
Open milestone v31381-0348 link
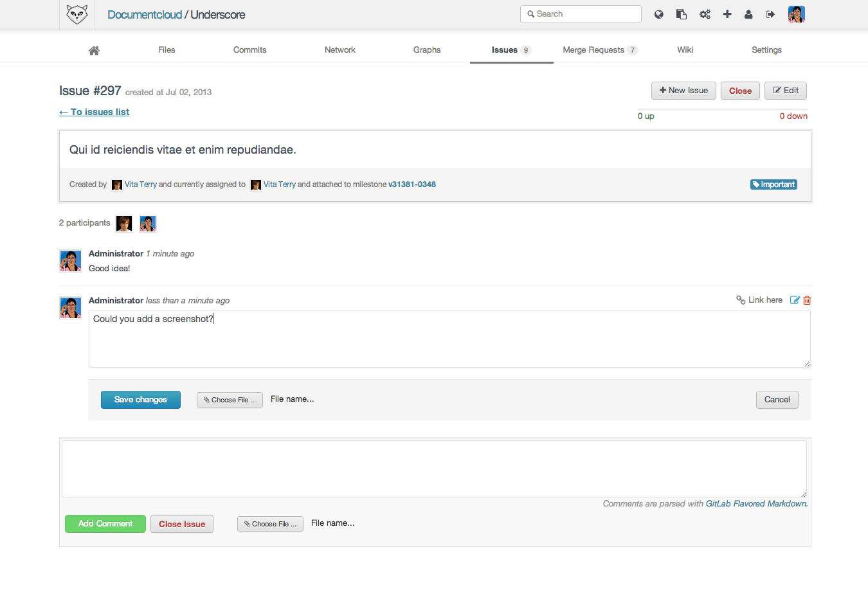(x=411, y=184)
